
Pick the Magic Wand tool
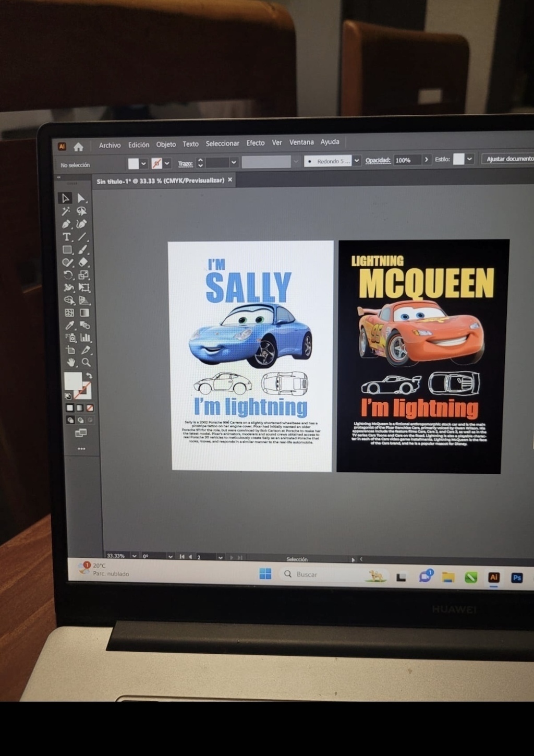click(x=66, y=211)
